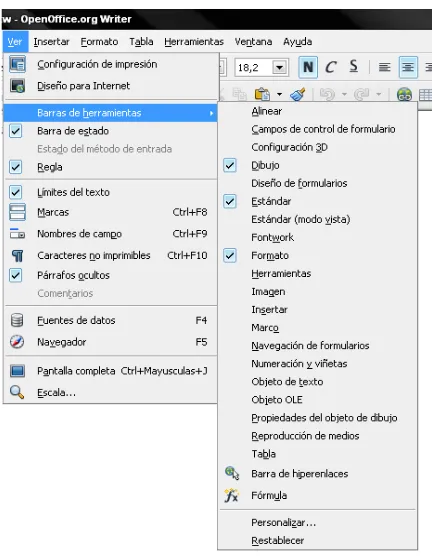The height and width of the screenshot is (560, 432).
Task: Click the Underline (S) formatting icon
Action: tap(353, 66)
